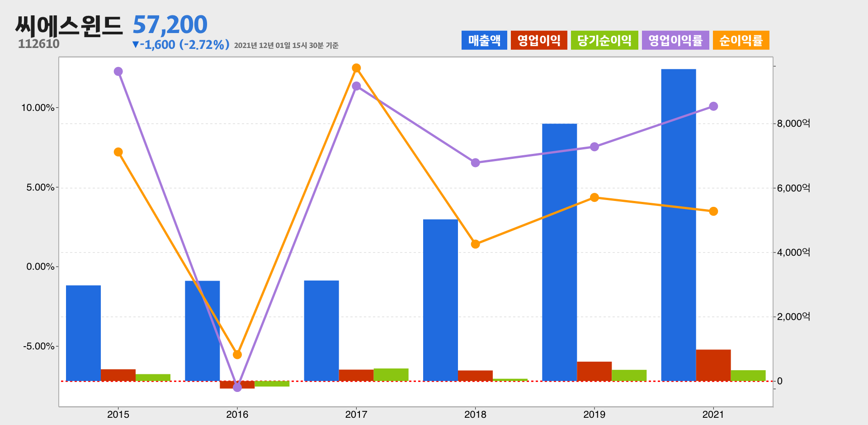Click the 2,000억 axis label
The width and height of the screenshot is (868, 425).
pos(793,317)
